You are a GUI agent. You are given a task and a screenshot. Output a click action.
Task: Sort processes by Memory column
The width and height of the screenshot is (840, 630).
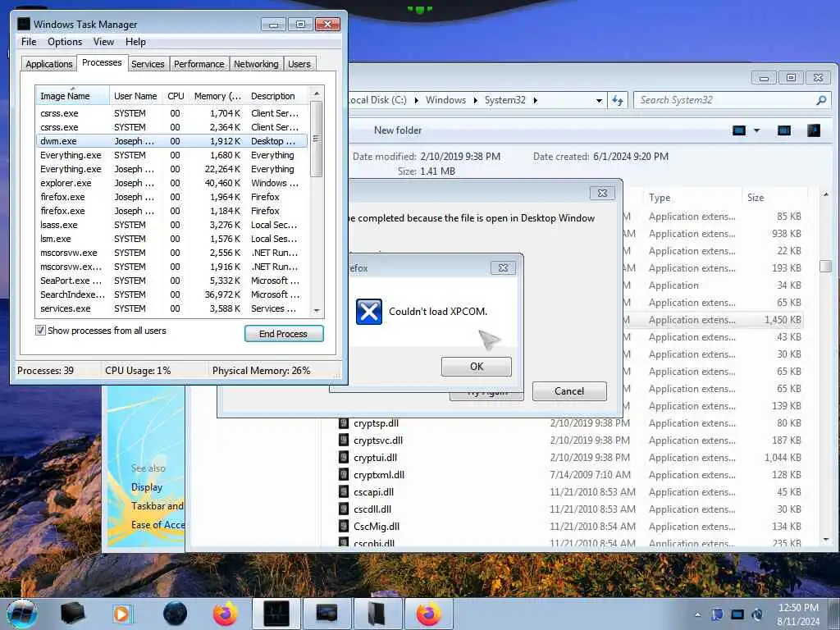[x=217, y=96]
